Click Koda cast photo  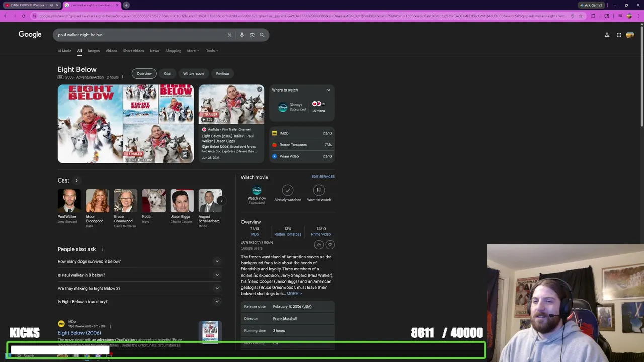153,201
